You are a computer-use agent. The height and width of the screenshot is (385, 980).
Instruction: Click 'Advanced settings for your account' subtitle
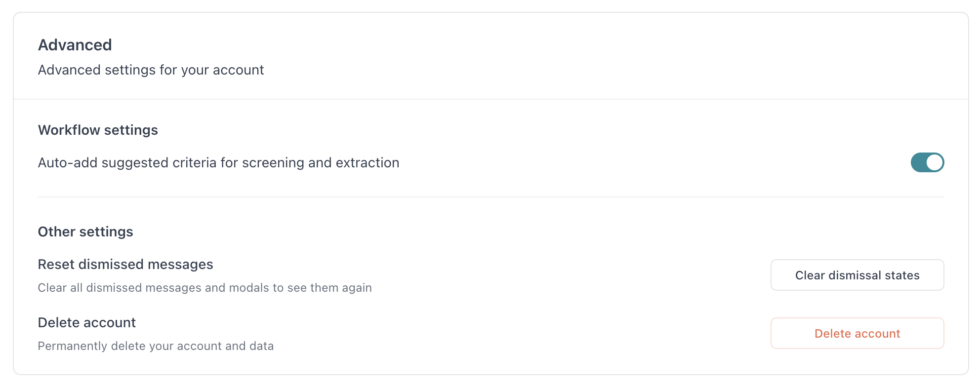[x=151, y=70]
